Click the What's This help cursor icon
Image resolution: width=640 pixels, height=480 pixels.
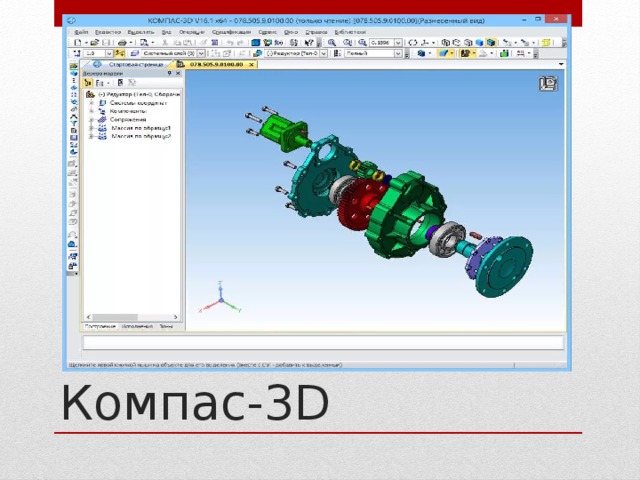[x=309, y=42]
